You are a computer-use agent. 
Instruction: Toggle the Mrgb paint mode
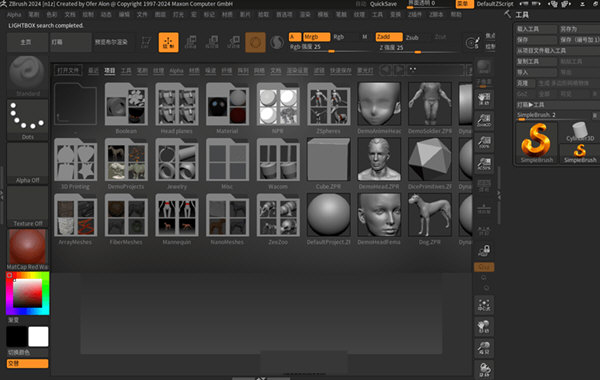(x=316, y=37)
